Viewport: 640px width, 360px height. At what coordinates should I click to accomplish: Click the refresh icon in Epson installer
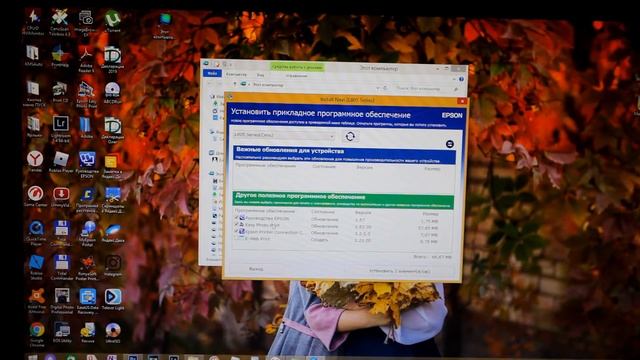350,136
